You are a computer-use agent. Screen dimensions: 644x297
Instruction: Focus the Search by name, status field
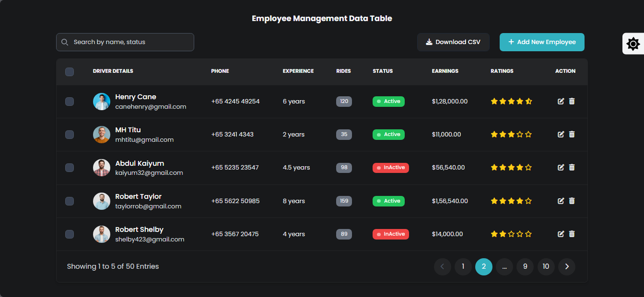pyautogui.click(x=130, y=42)
